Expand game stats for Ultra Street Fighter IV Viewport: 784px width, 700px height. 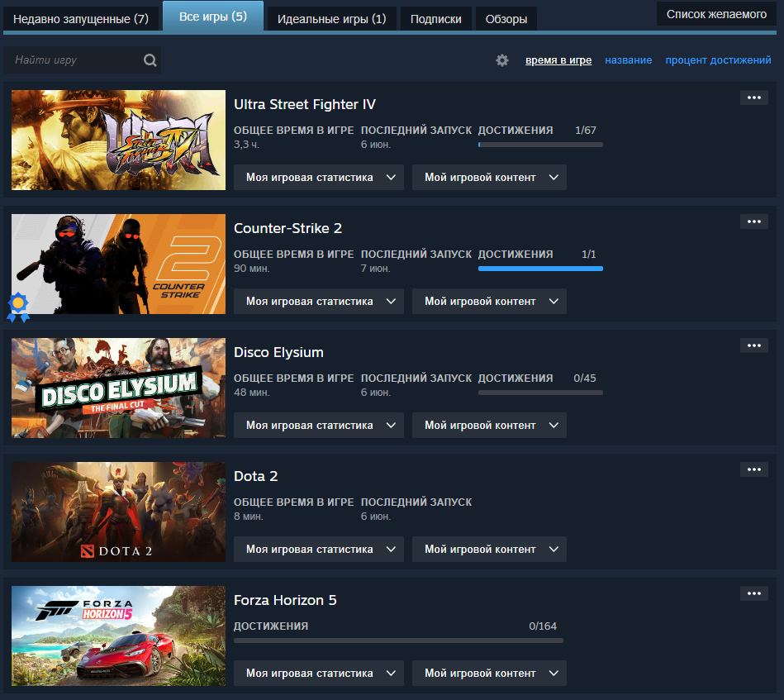point(319,177)
